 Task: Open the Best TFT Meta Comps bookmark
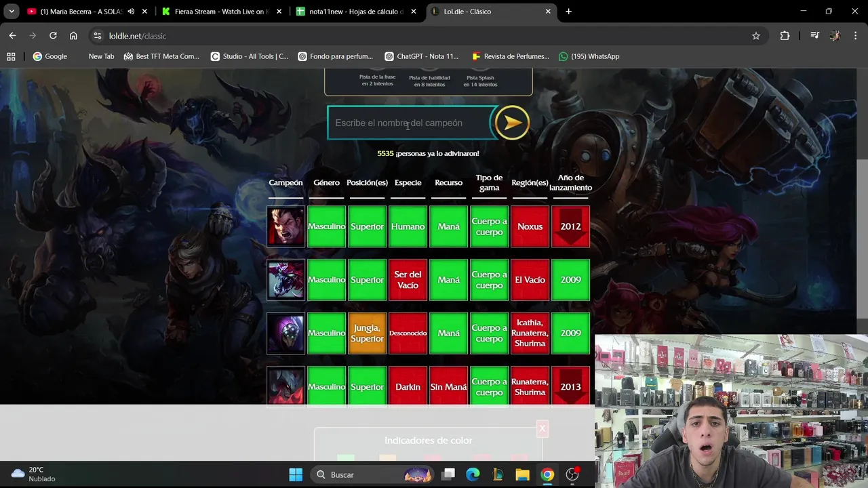(x=161, y=56)
